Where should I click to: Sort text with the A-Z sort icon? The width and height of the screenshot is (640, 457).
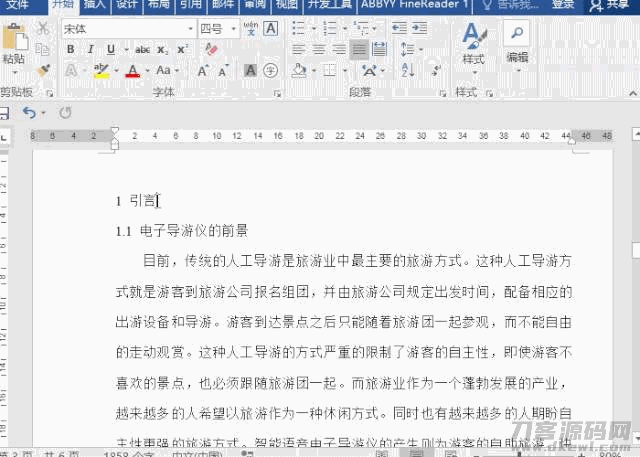408,71
